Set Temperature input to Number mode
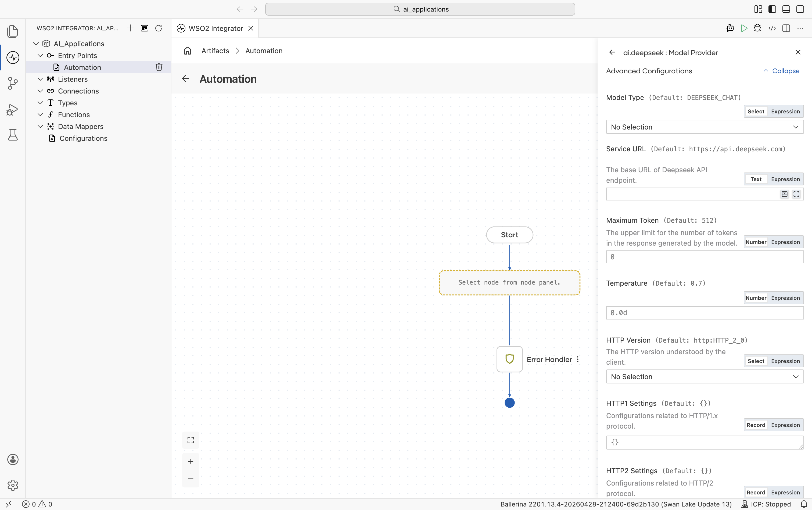 coord(756,298)
